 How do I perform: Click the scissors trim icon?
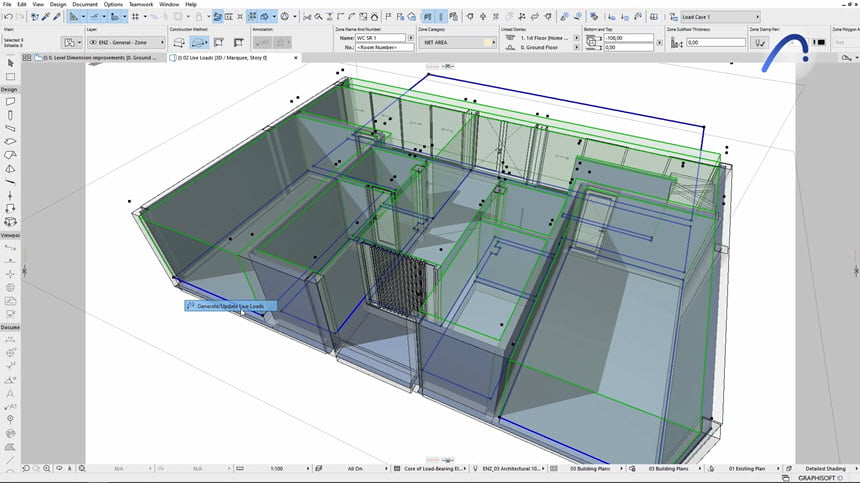[307, 17]
